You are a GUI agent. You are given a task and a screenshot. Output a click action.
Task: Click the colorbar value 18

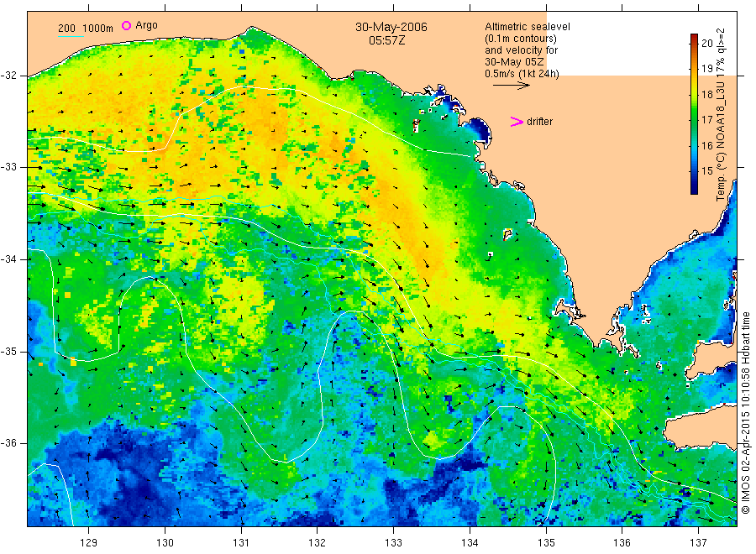[706, 94]
